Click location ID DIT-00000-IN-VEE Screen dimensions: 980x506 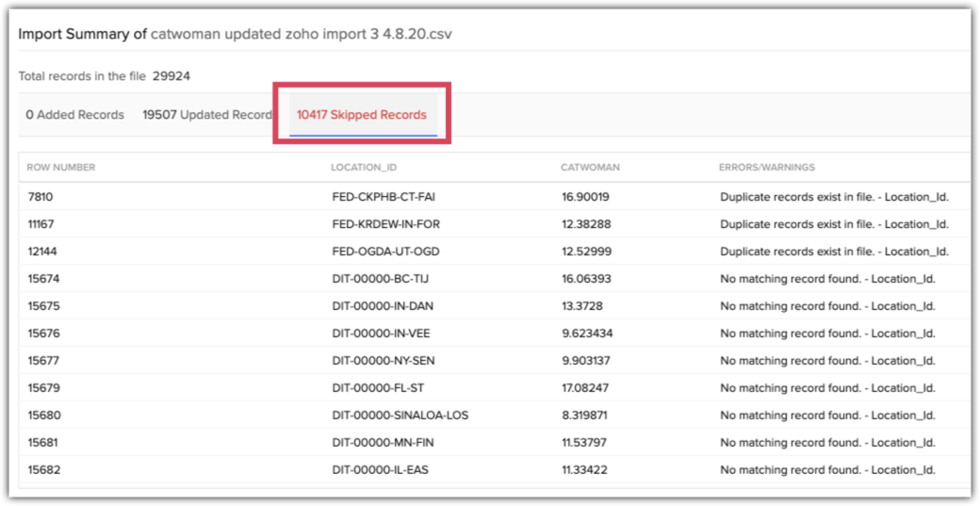pos(383,334)
